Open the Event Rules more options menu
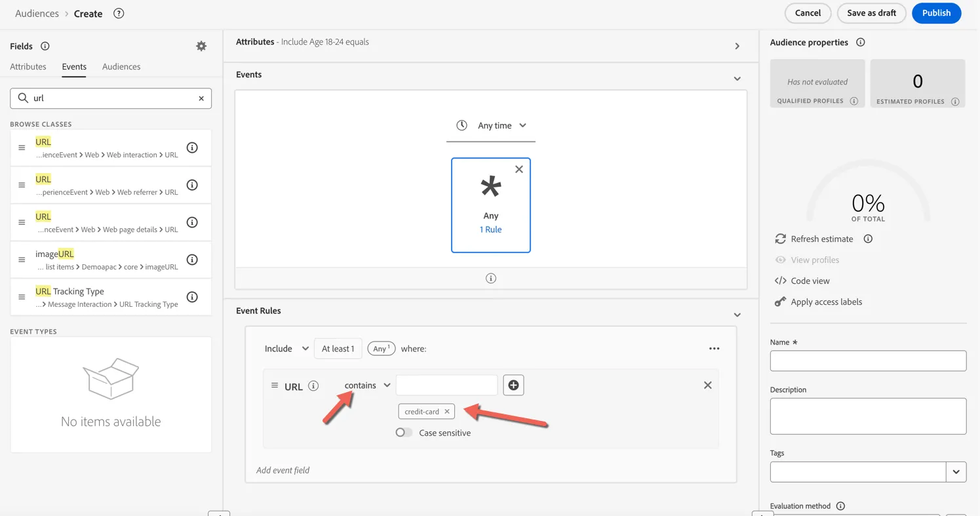 coord(715,349)
